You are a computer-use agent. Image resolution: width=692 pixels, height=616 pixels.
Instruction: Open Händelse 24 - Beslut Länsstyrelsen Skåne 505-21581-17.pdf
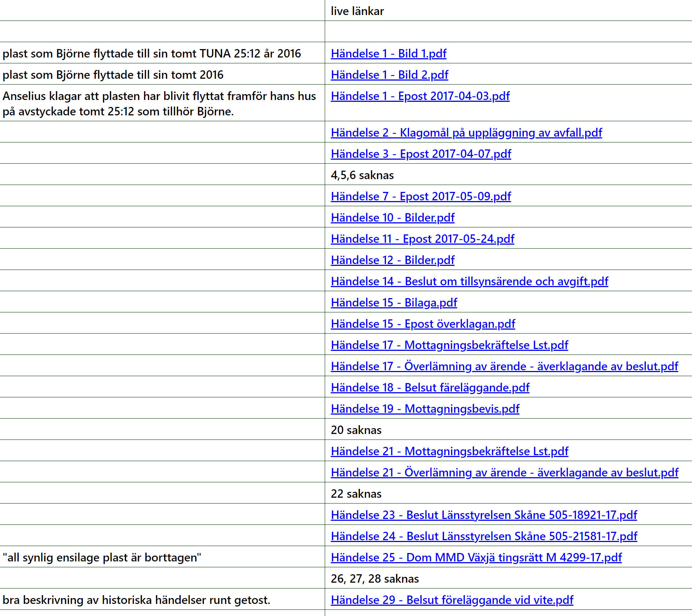[x=484, y=536]
